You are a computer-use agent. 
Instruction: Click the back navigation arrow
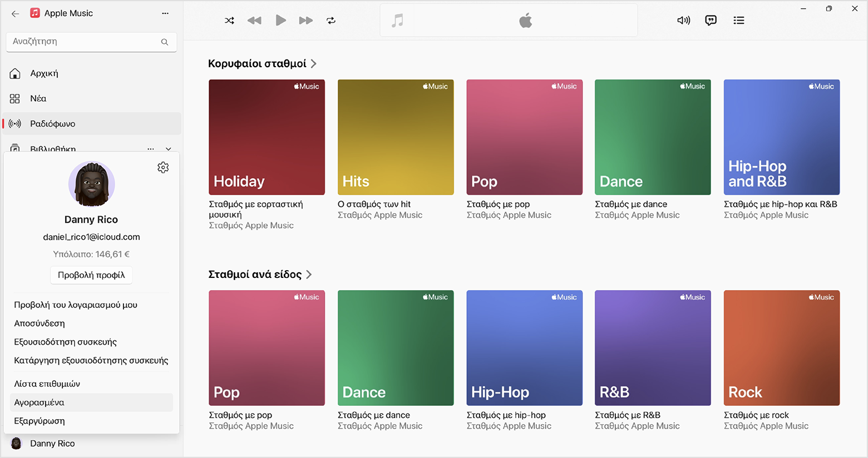point(15,13)
